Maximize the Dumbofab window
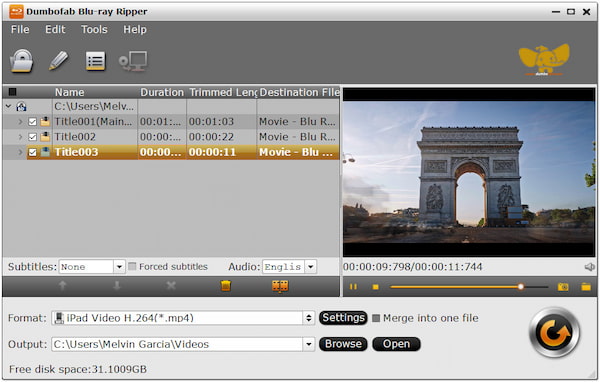Screen dimensions: 600x382 571,12
